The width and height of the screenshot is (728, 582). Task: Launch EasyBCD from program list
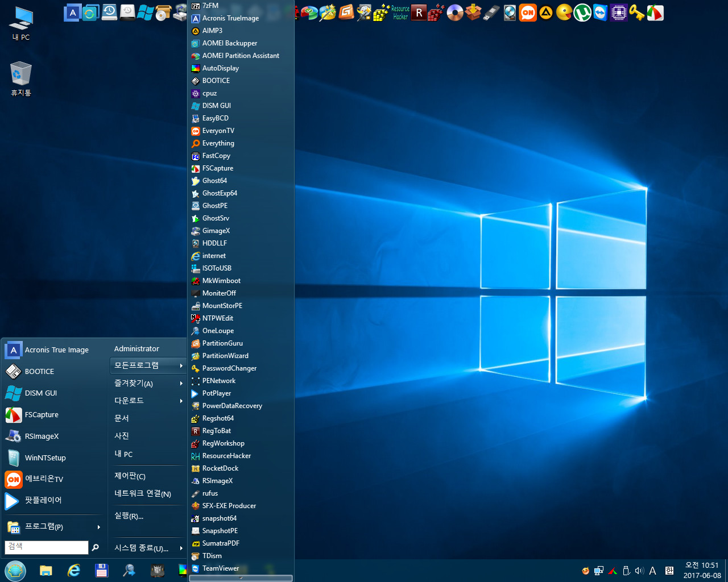click(x=241, y=118)
